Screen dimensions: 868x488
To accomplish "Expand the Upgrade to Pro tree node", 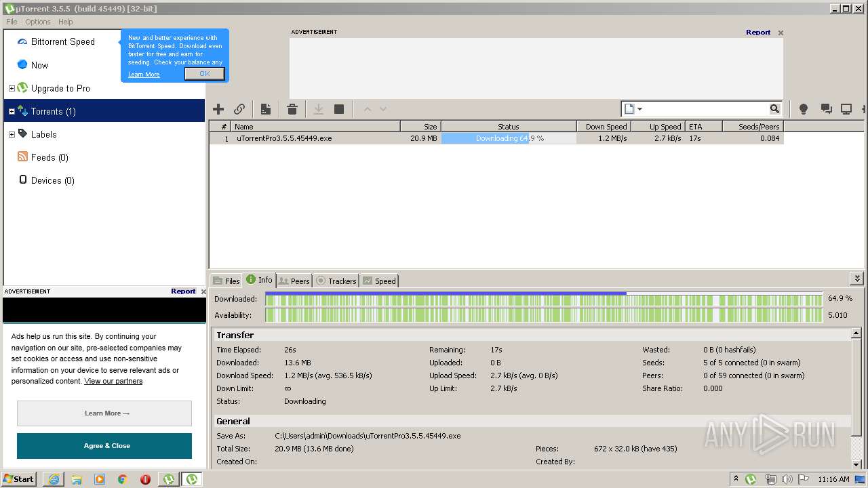I will 12,88.
